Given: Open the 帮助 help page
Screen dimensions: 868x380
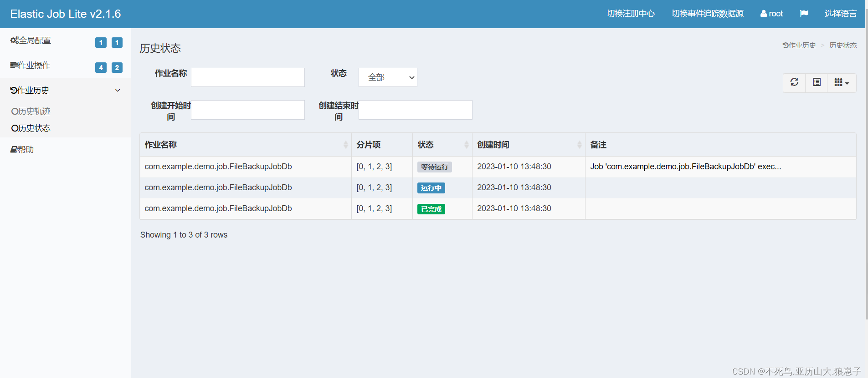Looking at the screenshot, I should [x=22, y=150].
